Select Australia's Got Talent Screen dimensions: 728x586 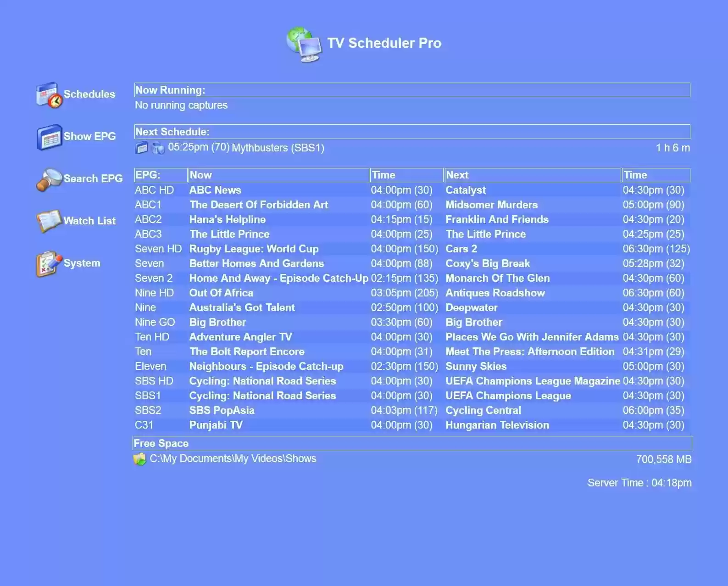(242, 307)
